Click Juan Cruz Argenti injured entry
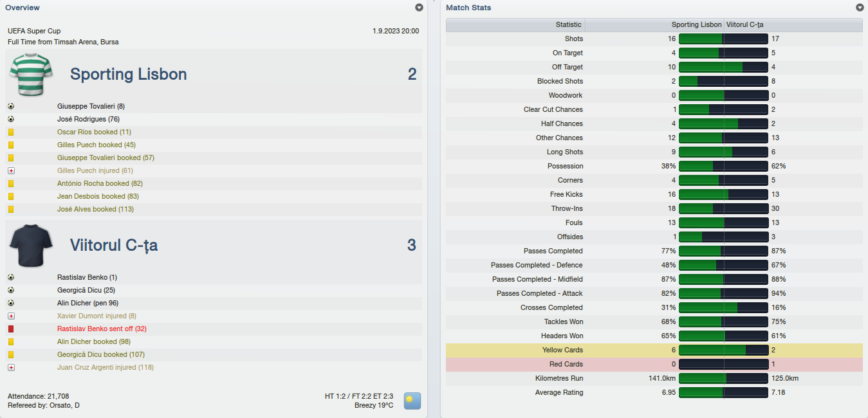 click(106, 367)
